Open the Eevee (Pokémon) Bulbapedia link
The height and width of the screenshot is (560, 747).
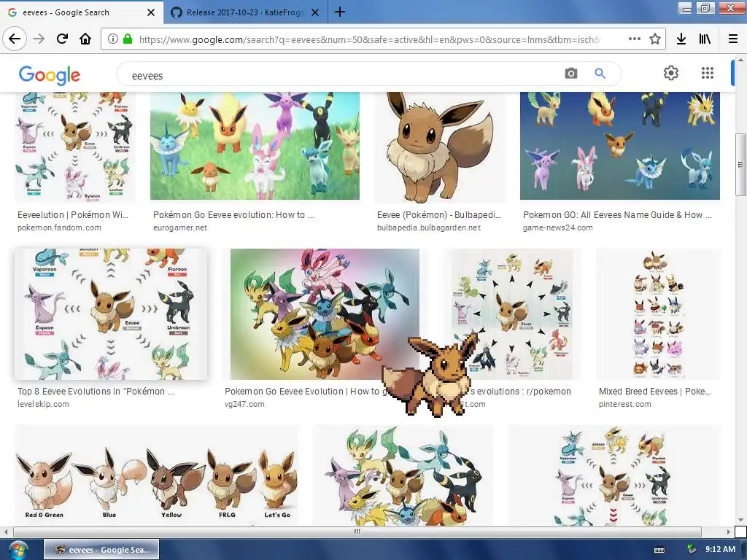[x=438, y=215]
